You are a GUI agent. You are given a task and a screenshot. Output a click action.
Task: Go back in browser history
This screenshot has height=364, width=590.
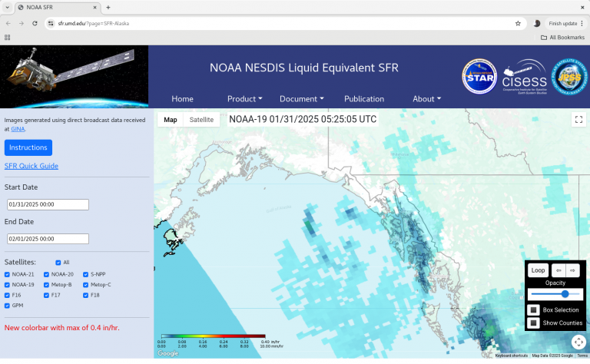coord(8,23)
